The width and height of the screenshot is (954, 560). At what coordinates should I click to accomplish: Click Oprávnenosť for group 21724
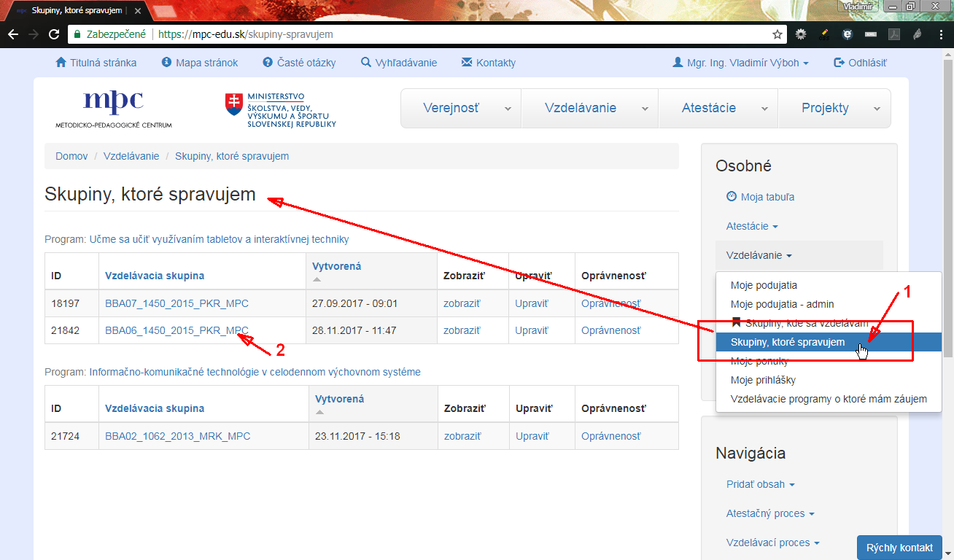click(610, 436)
